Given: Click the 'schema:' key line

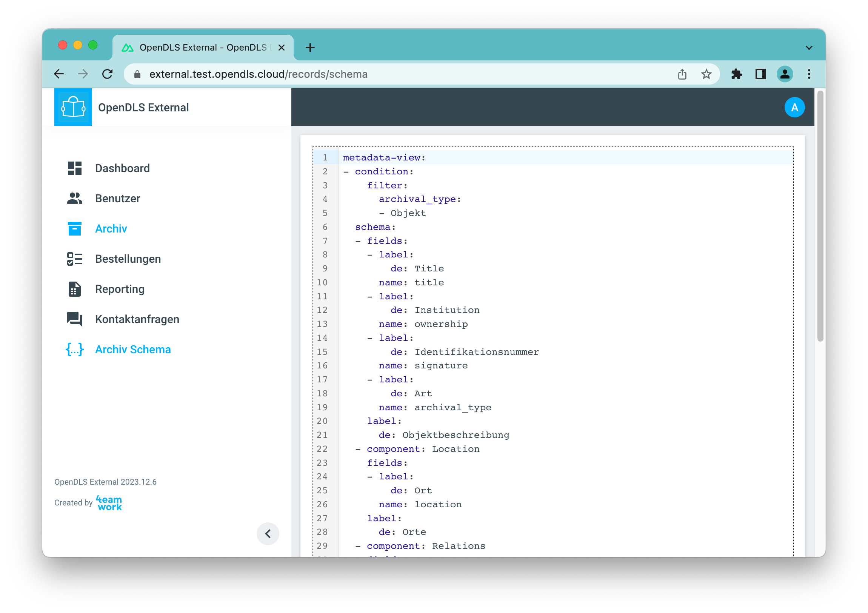Looking at the screenshot, I should coord(375,227).
